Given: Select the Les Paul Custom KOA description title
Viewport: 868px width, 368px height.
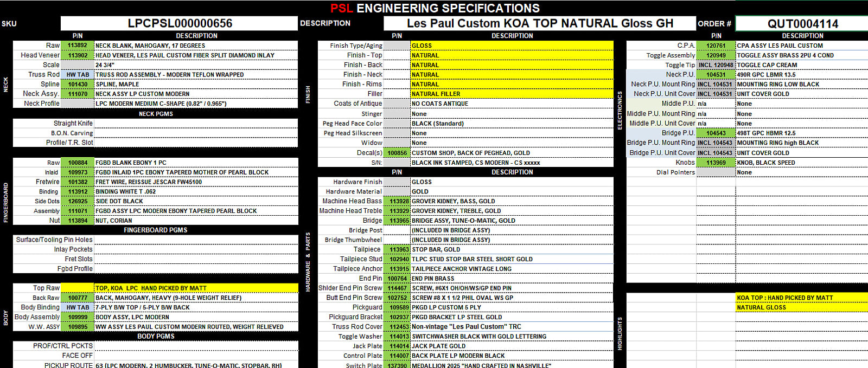Looking at the screenshot, I should point(539,23).
